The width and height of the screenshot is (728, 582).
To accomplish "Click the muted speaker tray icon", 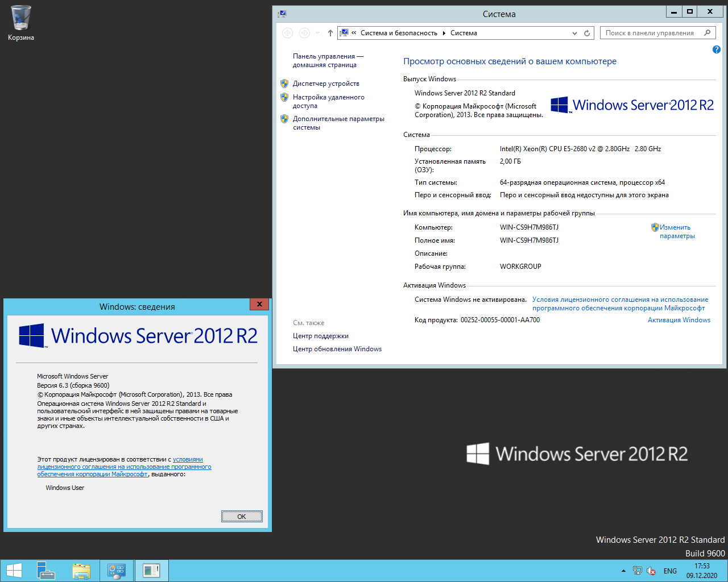I will 651,571.
